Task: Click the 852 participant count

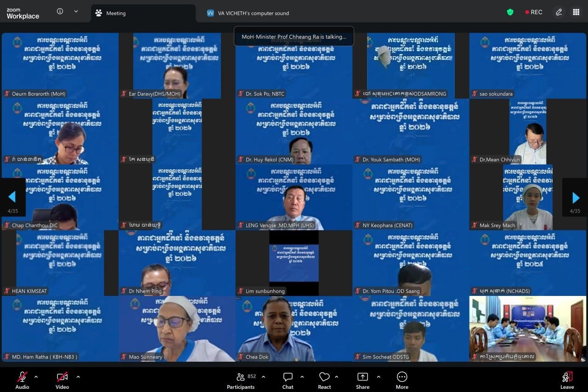Action: [x=252, y=376]
